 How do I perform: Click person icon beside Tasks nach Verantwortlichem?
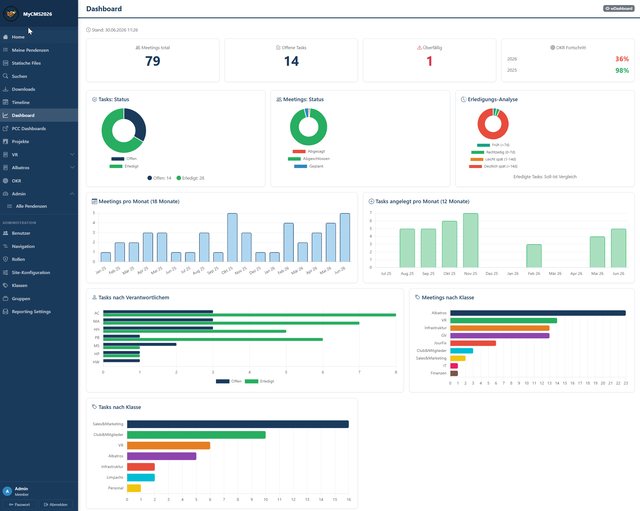click(x=94, y=298)
